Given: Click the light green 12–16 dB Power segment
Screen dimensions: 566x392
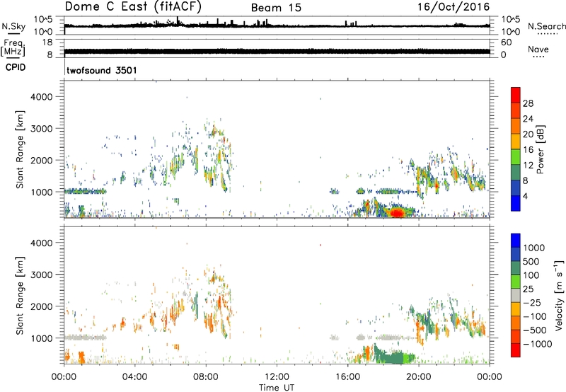Looking at the screenshot, I should point(516,157).
